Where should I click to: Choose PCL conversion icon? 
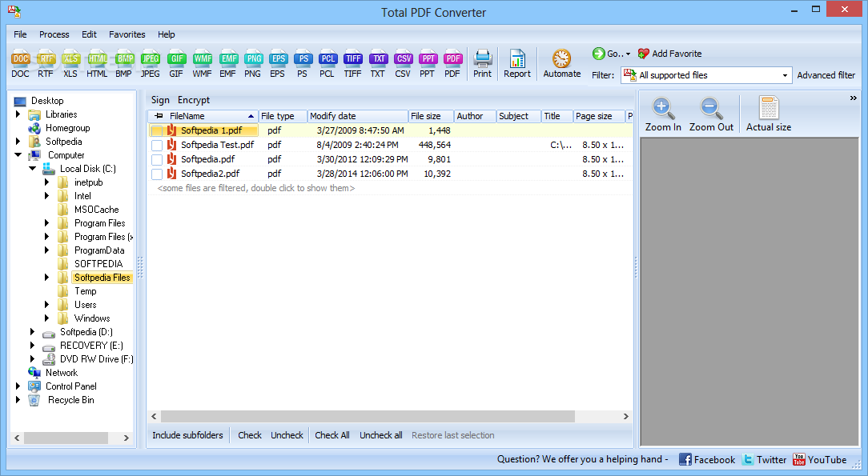(x=328, y=64)
